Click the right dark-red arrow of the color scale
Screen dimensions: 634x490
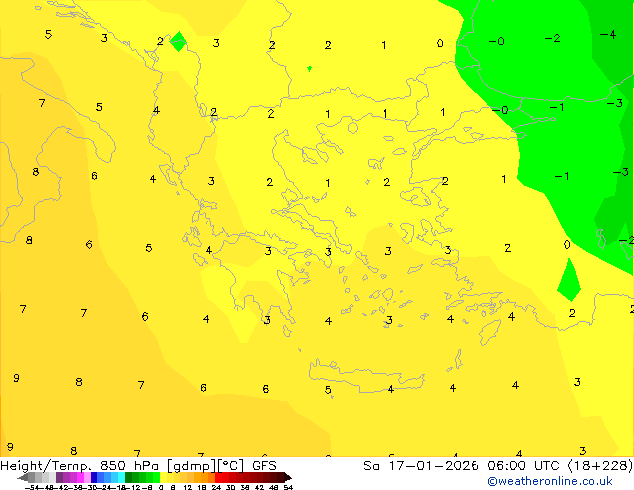click(x=288, y=478)
